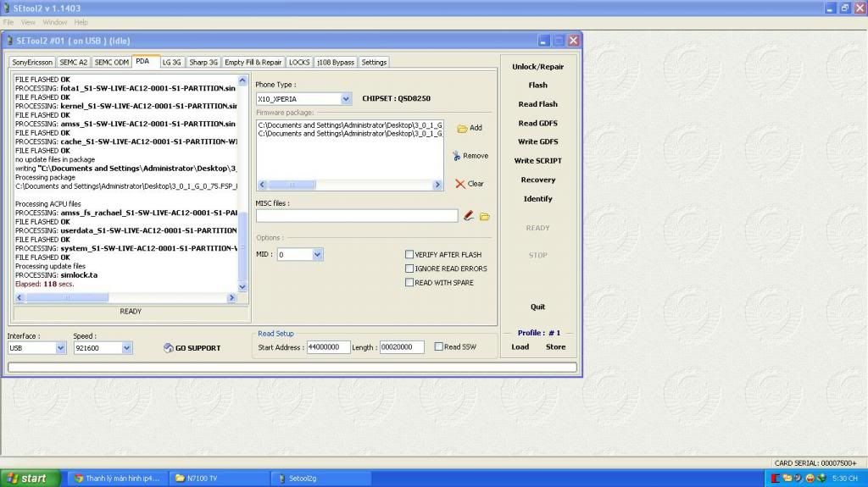Viewport: 868px width, 487px height.
Task: Enable VERIFY AFTER FLASH checkbox
Action: 409,255
